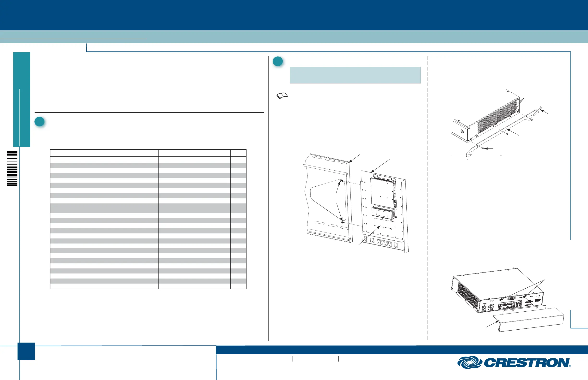Click the dark blue page number square
This screenshot has height=380, width=588.
click(x=26, y=351)
